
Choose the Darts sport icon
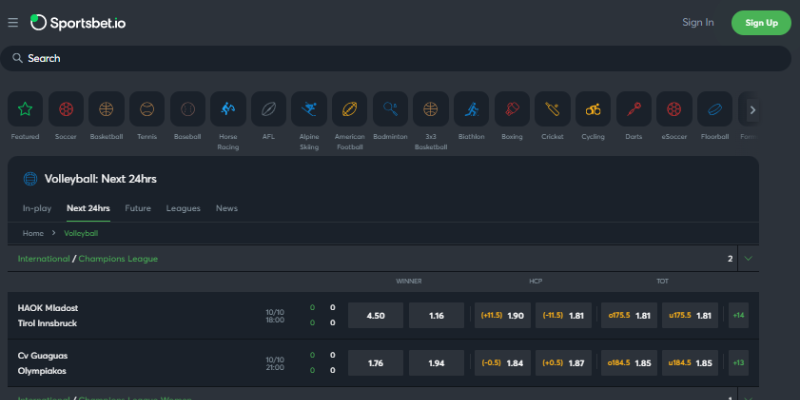pos(633,109)
